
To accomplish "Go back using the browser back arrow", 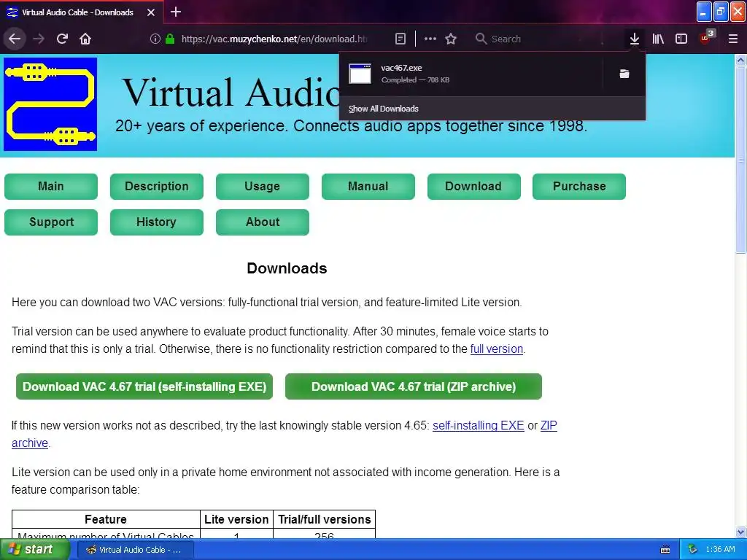I will pos(15,39).
